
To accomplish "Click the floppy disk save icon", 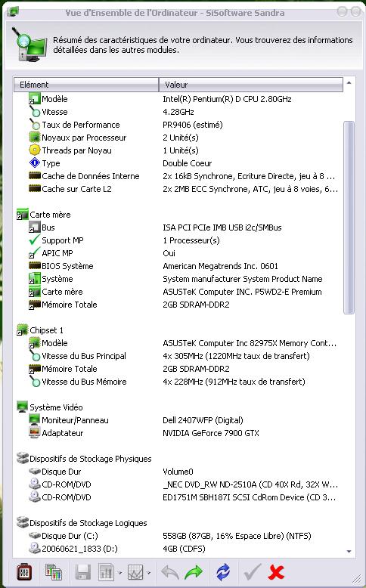I will pyautogui.click(x=82, y=573).
